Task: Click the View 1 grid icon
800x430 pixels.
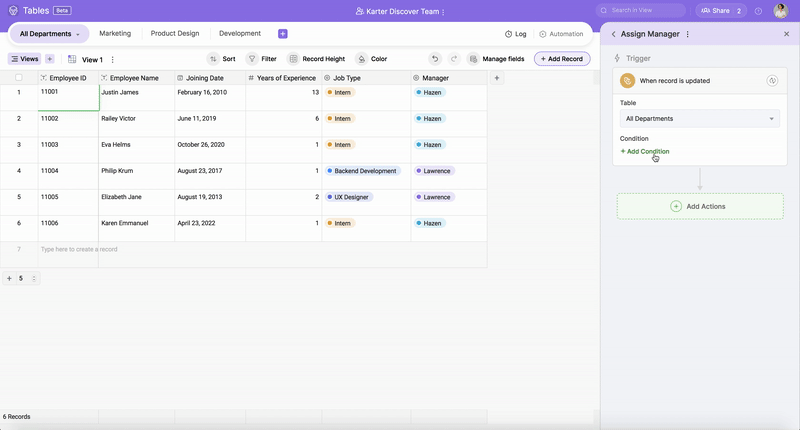Action: [x=72, y=59]
